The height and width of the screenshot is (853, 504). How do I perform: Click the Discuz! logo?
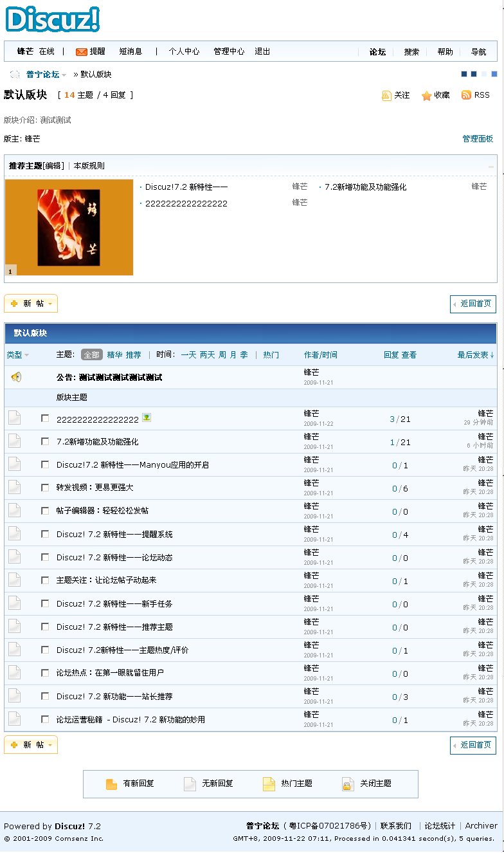coord(53,19)
